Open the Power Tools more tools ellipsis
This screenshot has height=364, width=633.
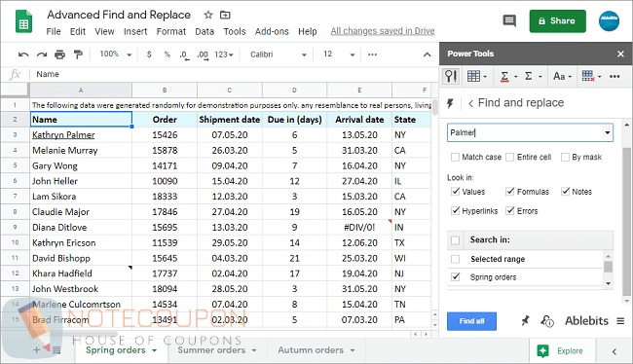[x=614, y=76]
